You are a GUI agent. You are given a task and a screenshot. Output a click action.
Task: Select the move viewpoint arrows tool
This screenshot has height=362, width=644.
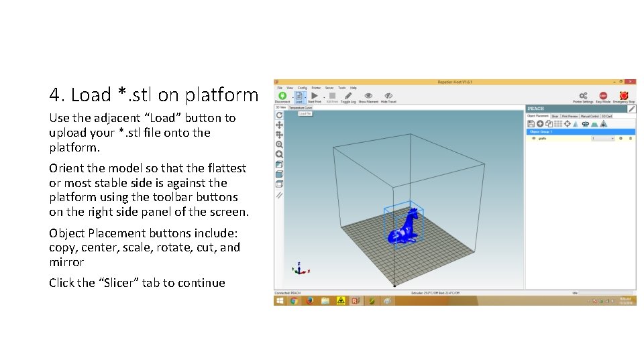tap(279, 125)
